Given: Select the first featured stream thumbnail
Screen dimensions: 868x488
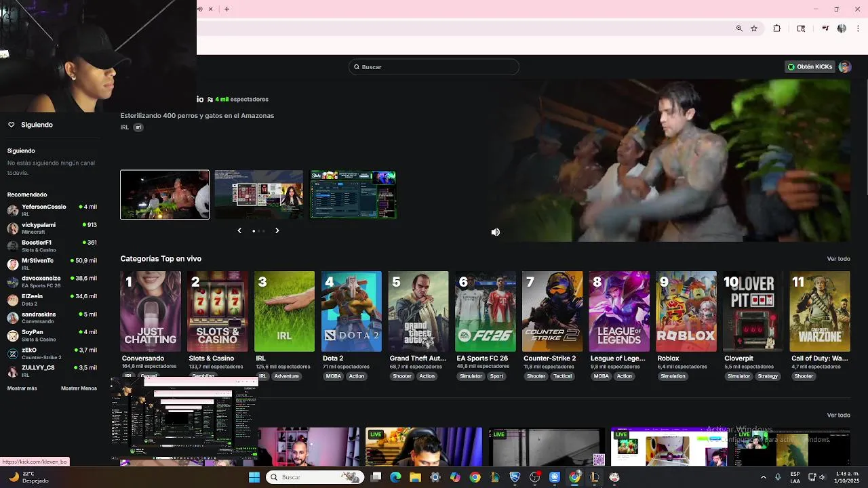Looking at the screenshot, I should coord(165,195).
